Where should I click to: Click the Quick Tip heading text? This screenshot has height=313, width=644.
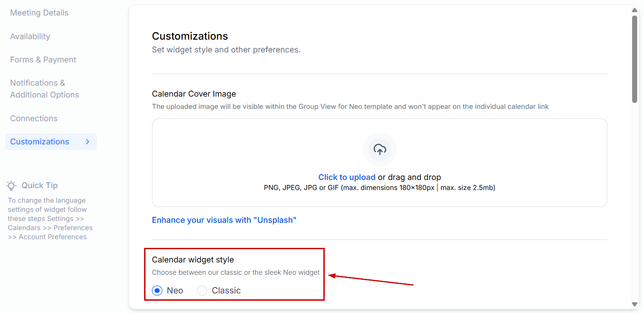click(x=40, y=185)
